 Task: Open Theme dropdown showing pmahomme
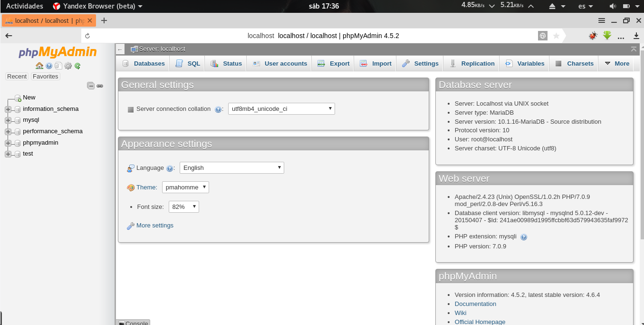point(185,187)
